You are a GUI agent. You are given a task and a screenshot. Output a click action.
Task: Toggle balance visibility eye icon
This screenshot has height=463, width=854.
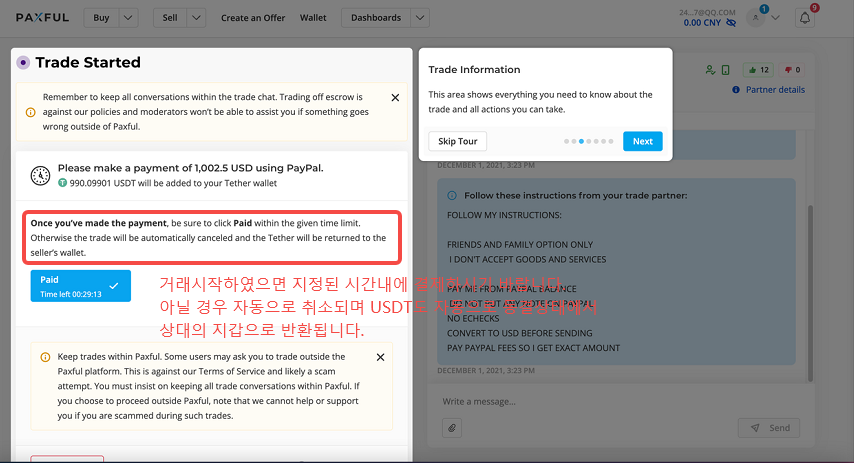pyautogui.click(x=731, y=23)
